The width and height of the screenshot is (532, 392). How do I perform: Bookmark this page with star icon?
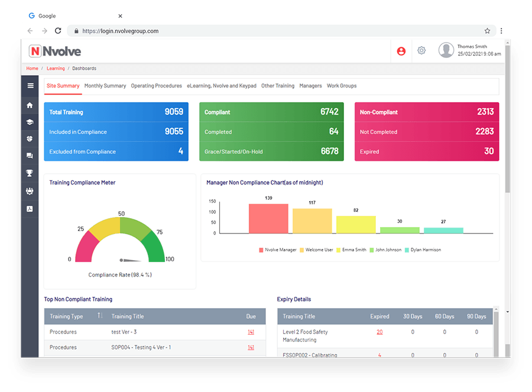[487, 31]
